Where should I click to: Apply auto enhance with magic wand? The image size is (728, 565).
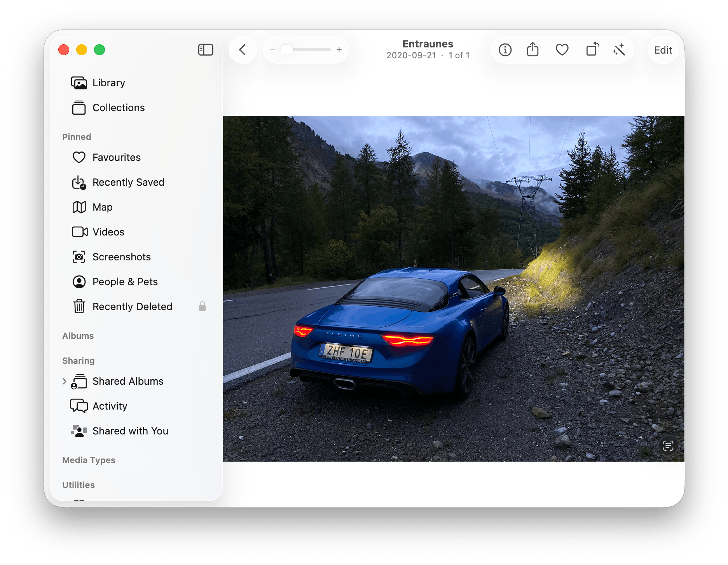tap(619, 50)
